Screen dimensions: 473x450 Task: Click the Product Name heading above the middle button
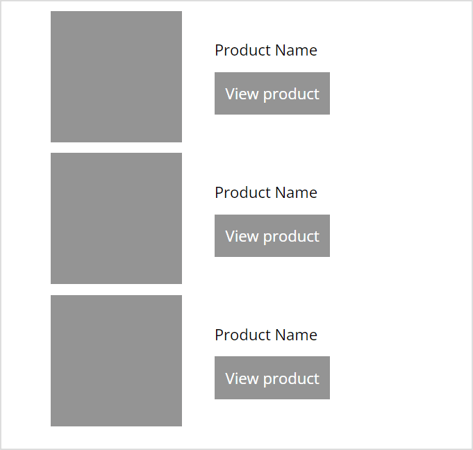[x=266, y=193]
